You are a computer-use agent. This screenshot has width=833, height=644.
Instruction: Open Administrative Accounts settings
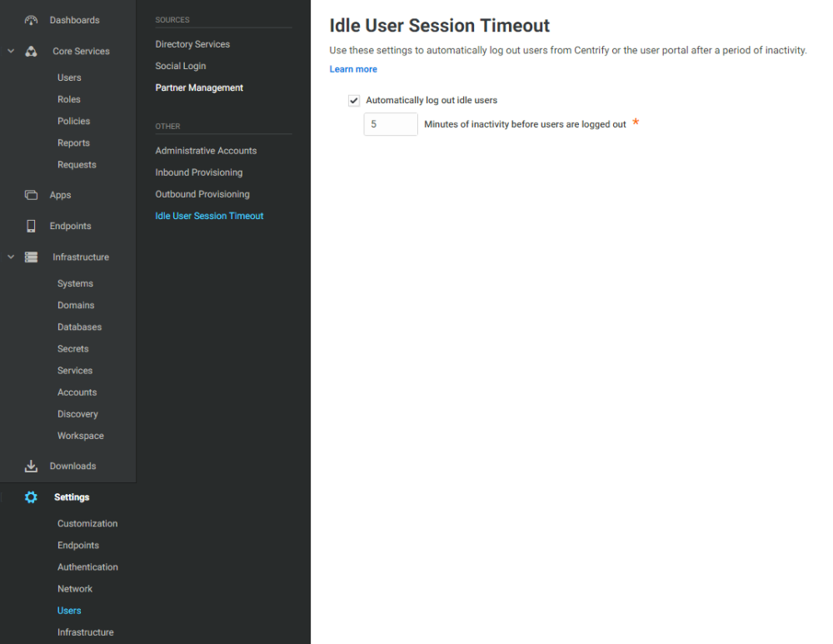coord(206,151)
